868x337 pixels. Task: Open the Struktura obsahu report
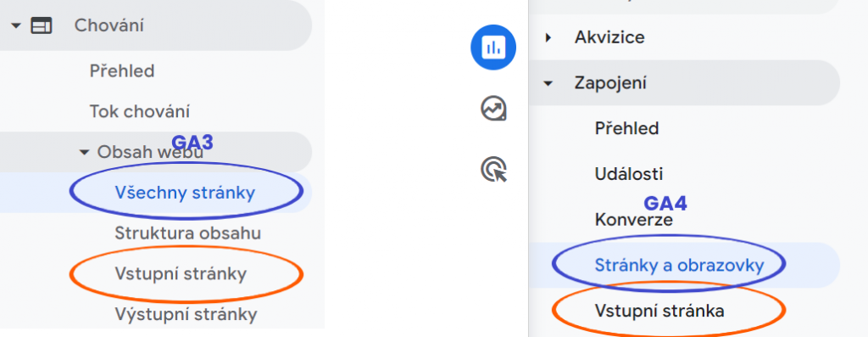point(187,233)
